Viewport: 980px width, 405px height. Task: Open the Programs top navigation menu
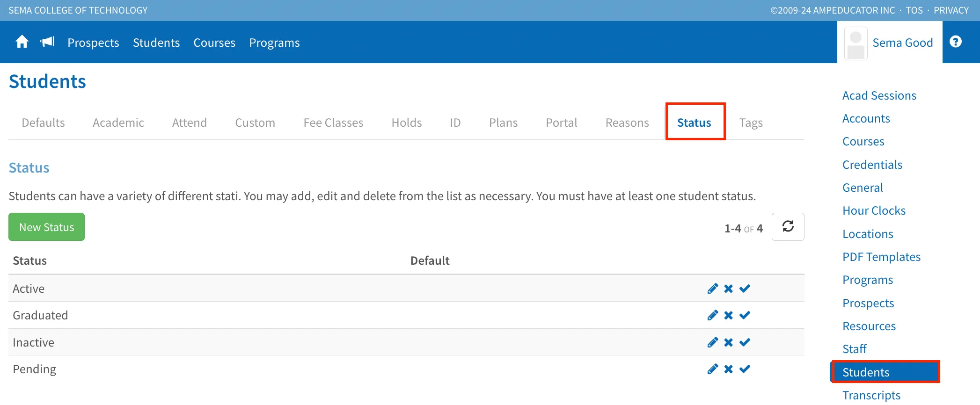pyautogui.click(x=274, y=43)
